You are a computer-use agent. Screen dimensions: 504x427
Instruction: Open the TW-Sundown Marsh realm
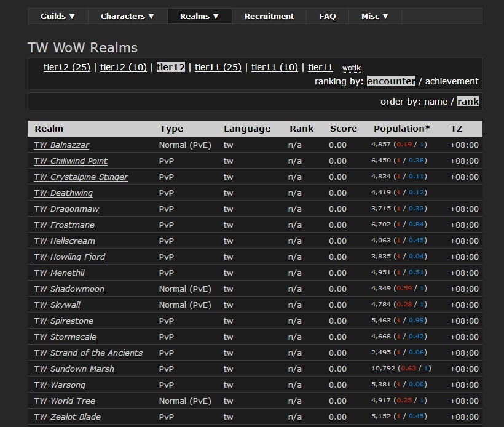[74, 369]
